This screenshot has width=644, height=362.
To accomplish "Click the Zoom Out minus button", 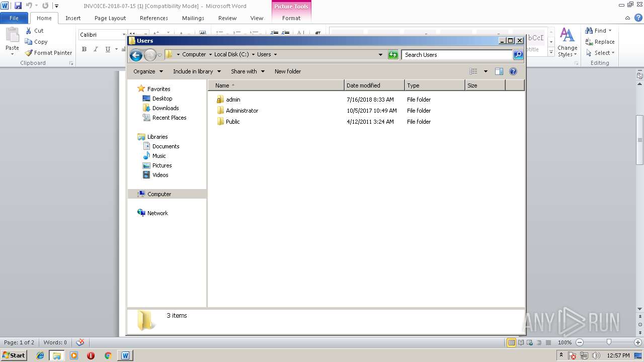I will 580,342.
